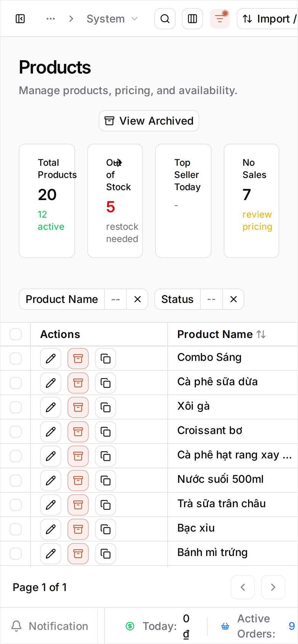Archive the Cà phê sữa dừa product
This screenshot has width=298, height=644.
click(x=78, y=383)
